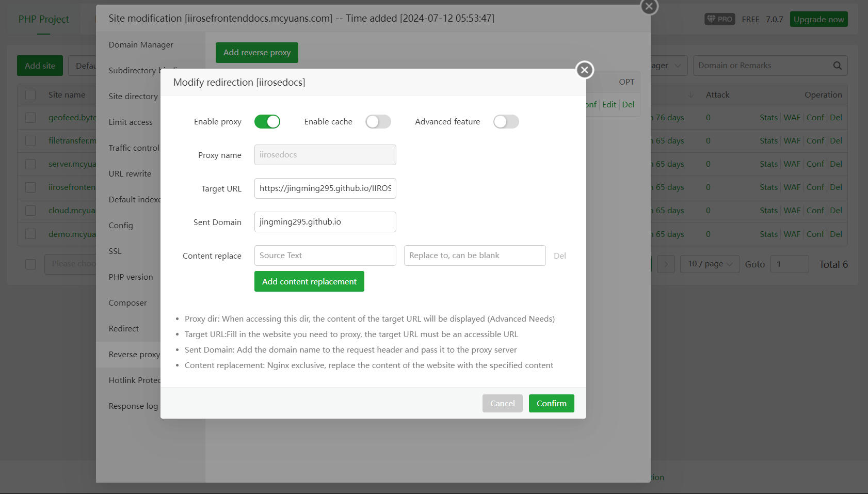Click the search magnifier icon
The image size is (868, 494).
pos(837,66)
